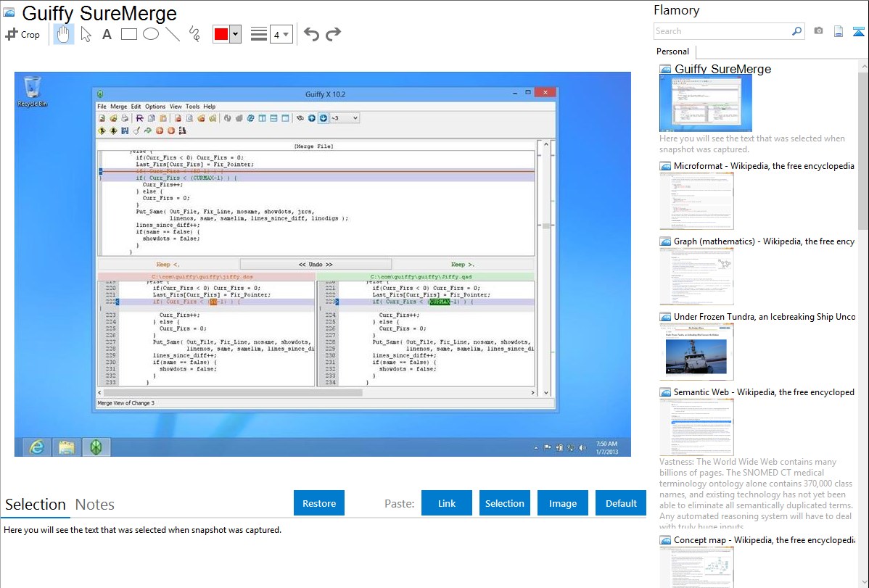Click the red annotation color swatch
Viewport: 869px width, 588px height.
pyautogui.click(x=221, y=34)
